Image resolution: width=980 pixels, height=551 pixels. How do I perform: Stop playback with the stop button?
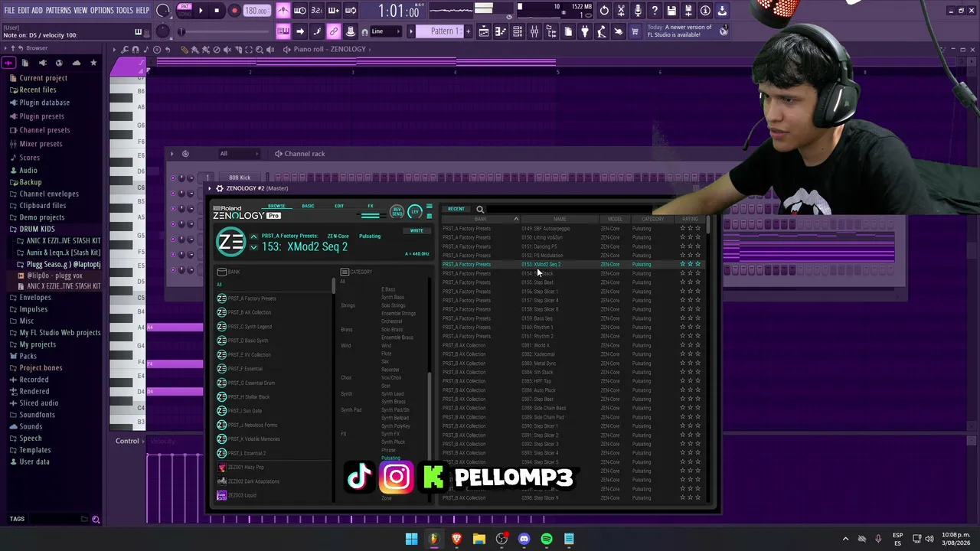coord(217,11)
